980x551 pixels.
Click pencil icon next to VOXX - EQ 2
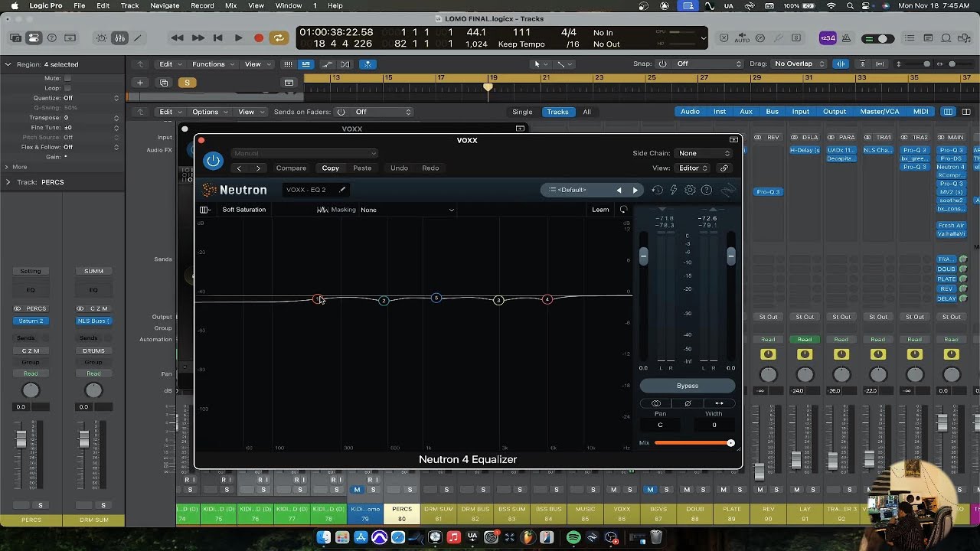(342, 190)
